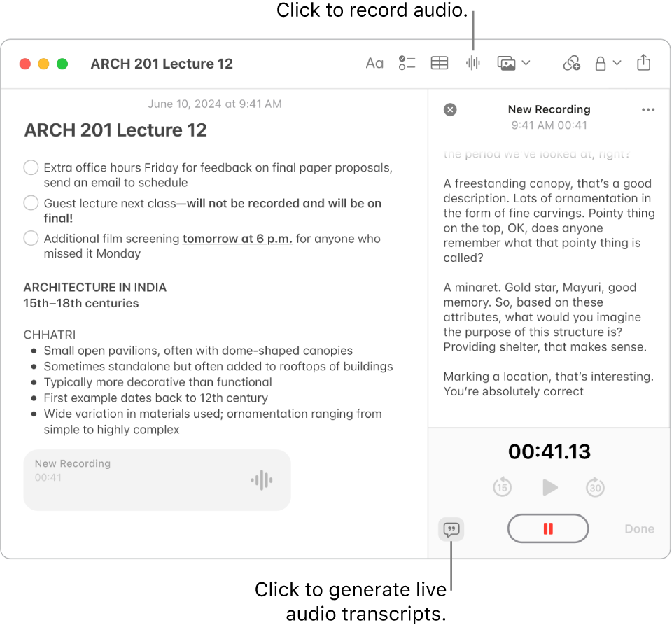Viewport: 672px width, 630px height.
Task: Click the record audio waveform icon in toolbar
Action: click(473, 64)
